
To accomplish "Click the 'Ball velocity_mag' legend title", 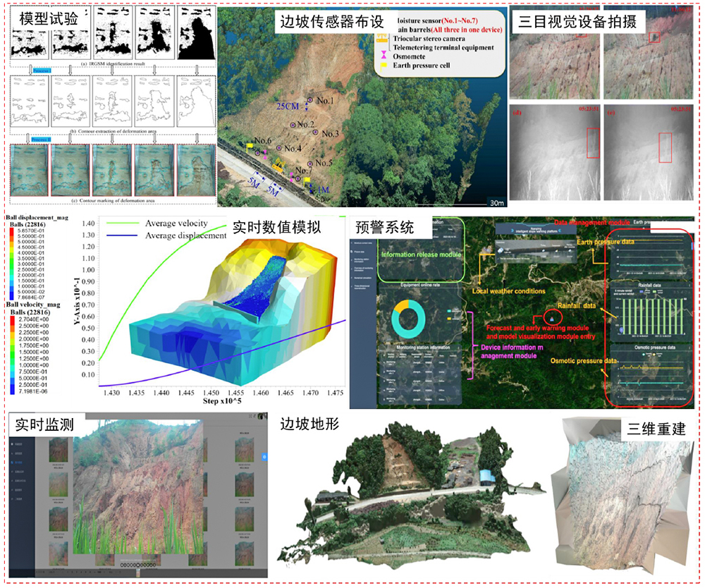I will (x=33, y=305).
